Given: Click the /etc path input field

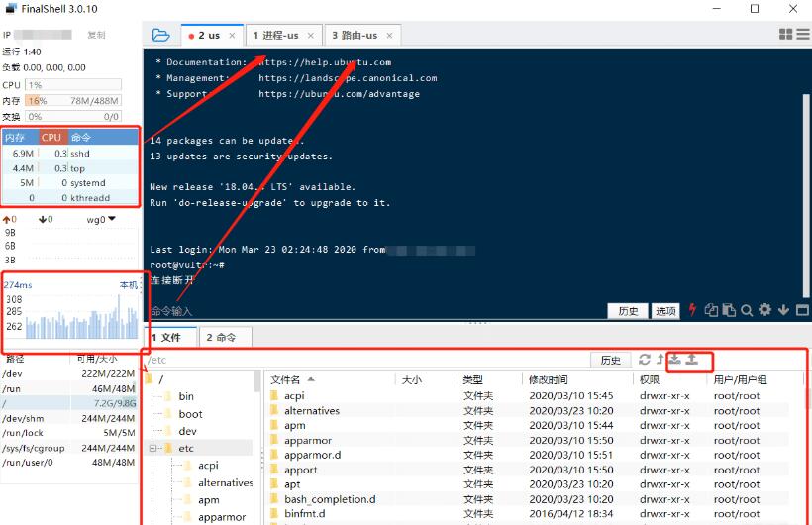Looking at the screenshot, I should (x=366, y=360).
